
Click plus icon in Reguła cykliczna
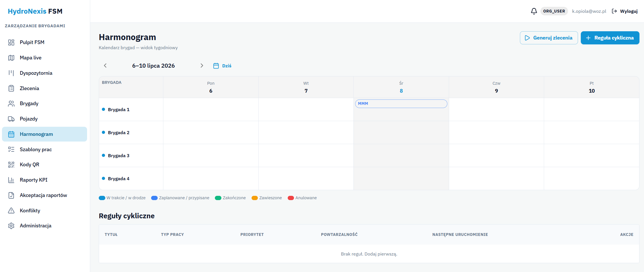click(588, 38)
